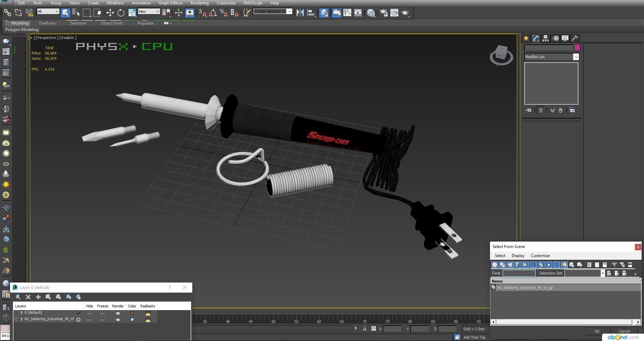Click the Find input field

(519, 273)
